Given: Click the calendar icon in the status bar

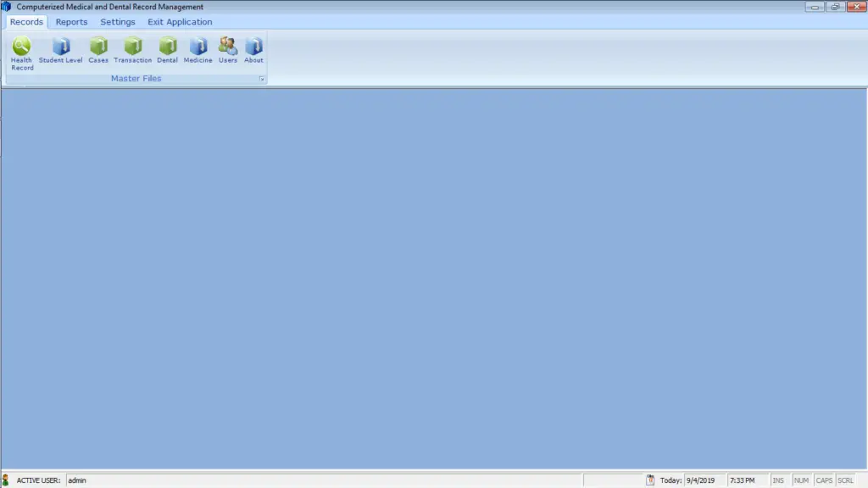Looking at the screenshot, I should [x=649, y=480].
